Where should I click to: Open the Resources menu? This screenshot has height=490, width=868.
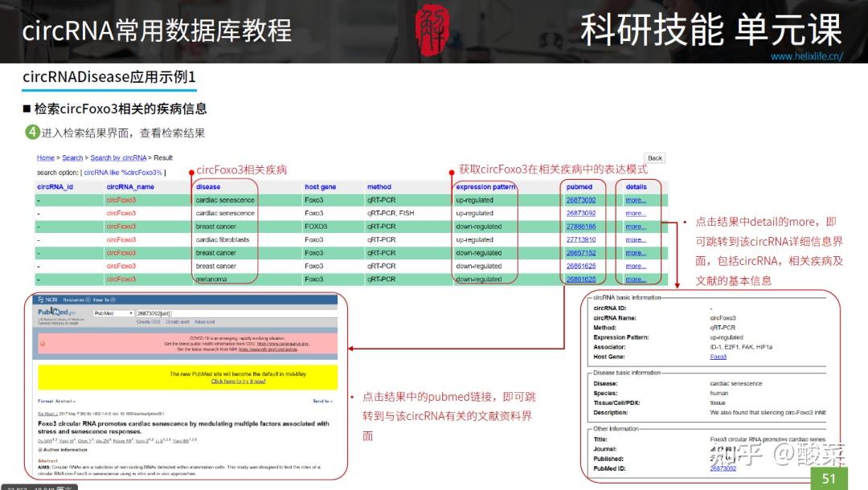click(x=74, y=299)
